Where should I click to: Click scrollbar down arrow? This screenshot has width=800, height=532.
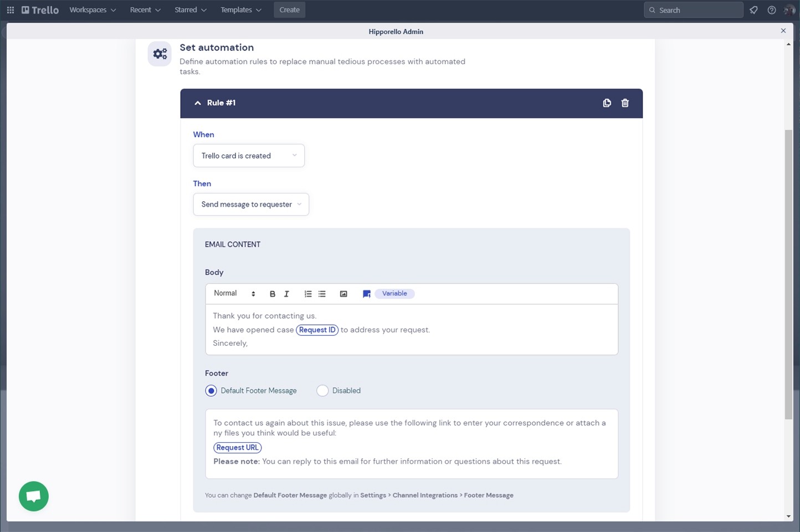point(788,516)
